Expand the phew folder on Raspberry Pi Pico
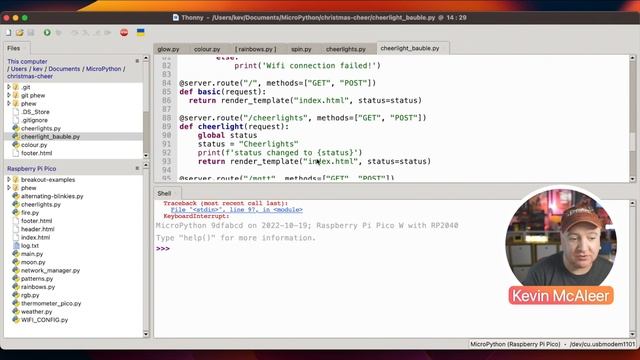Viewport: 640px width, 360px height. click(9, 188)
